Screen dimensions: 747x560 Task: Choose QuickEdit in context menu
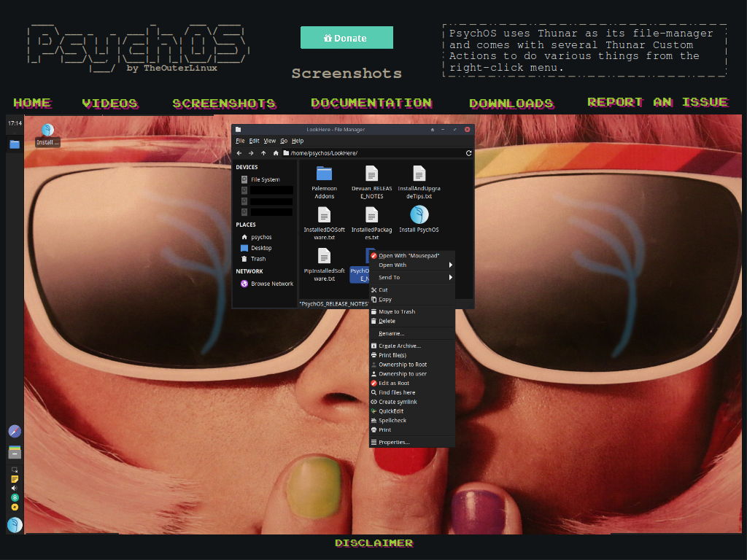coord(412,411)
